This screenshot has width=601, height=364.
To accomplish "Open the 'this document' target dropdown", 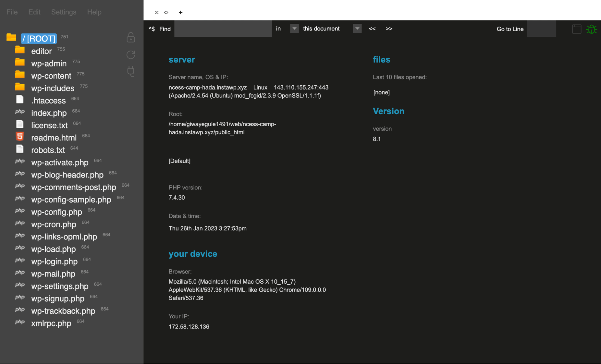I will [357, 29].
